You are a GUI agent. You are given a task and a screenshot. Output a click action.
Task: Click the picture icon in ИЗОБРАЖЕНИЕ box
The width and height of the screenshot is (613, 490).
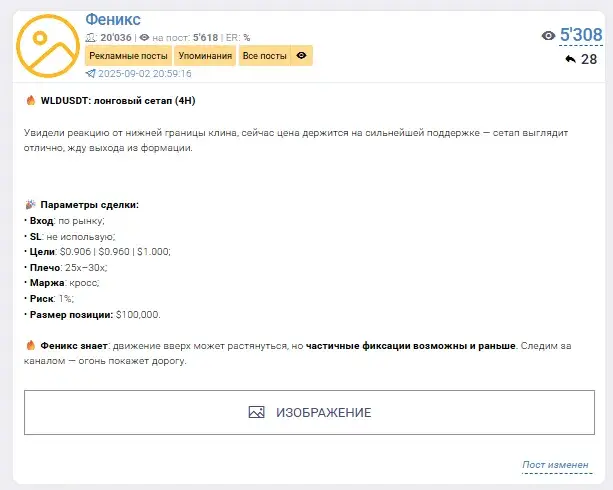pyautogui.click(x=256, y=412)
